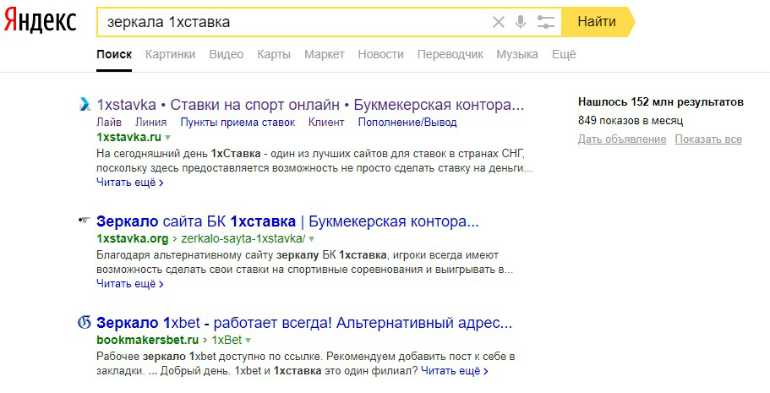This screenshot has width=770, height=393.
Task: Open Зеркало сайта БК 1хставка result title
Action: (x=288, y=222)
